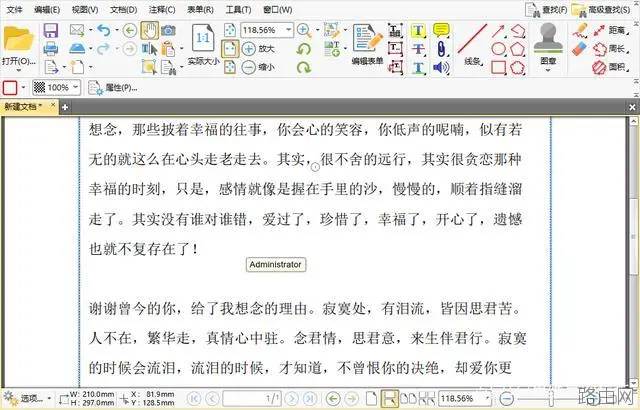Screen dimensions: 640x410
Task: Expand the 118.56% zoom dropdown in the toolbar
Action: click(289, 30)
